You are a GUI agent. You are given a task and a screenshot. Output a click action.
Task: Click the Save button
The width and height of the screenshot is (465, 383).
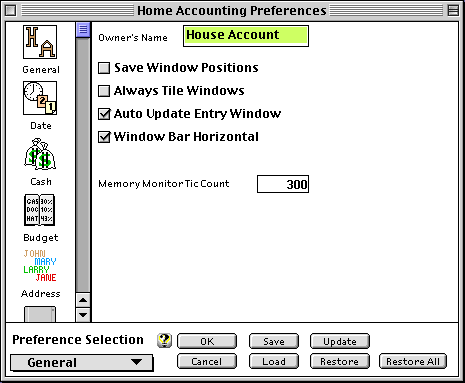pos(274,341)
